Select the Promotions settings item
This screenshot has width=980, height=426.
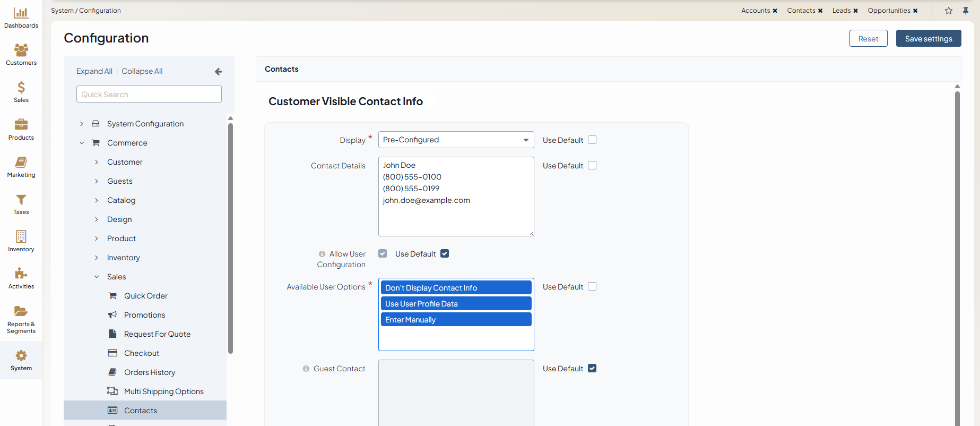tap(144, 315)
